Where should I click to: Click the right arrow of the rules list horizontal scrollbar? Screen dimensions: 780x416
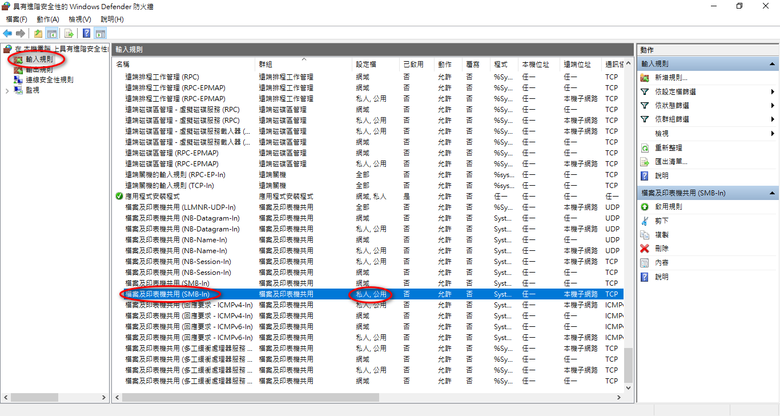tap(619, 398)
